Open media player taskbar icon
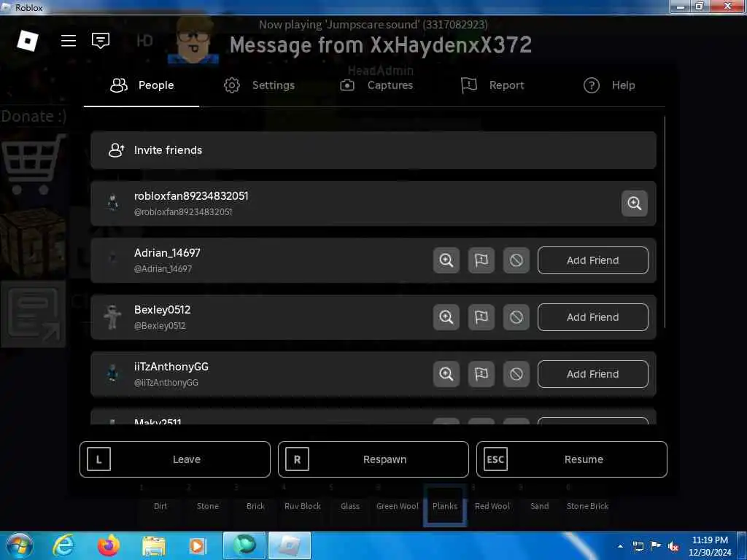The height and width of the screenshot is (560, 747). click(198, 546)
